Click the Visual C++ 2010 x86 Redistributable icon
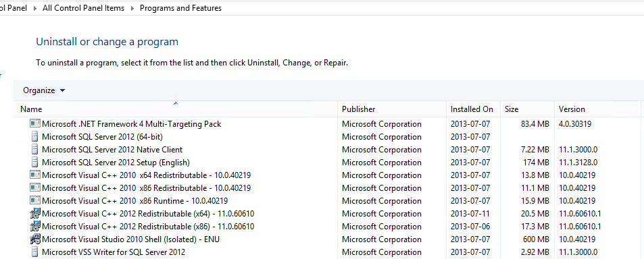The height and width of the screenshot is (259, 644). pos(35,188)
